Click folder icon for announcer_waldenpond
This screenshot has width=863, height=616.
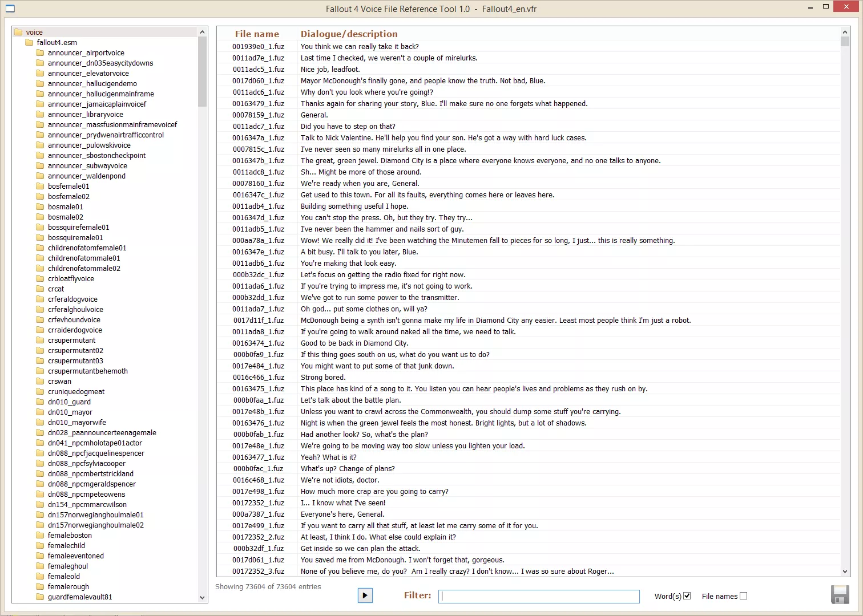click(40, 176)
